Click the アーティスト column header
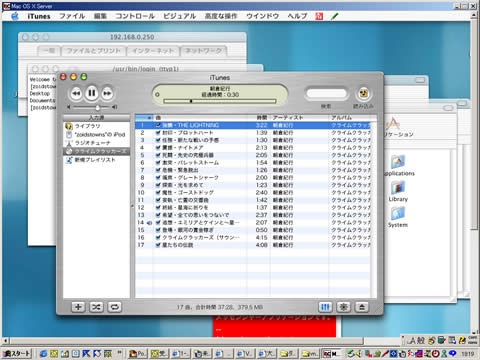This screenshot has width=480, height=360. [299, 118]
